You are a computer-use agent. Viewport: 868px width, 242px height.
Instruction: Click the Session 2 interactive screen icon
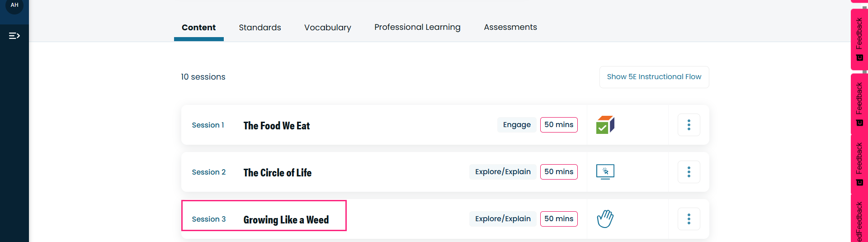[x=605, y=172]
